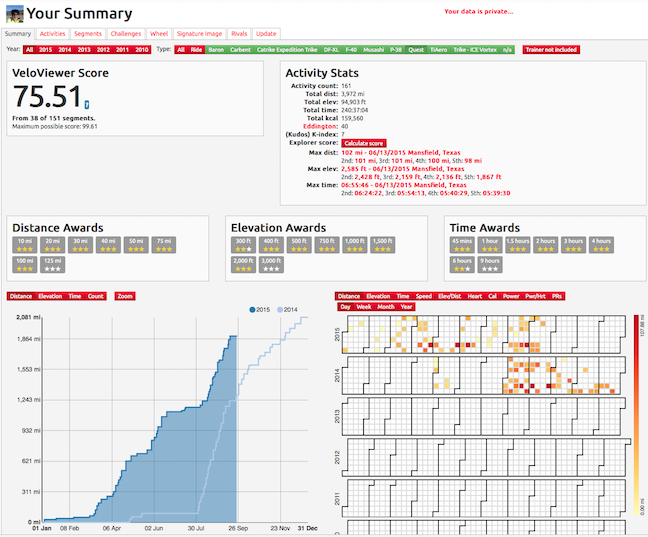Toggle the 2015 series in chart legend

coord(260,310)
